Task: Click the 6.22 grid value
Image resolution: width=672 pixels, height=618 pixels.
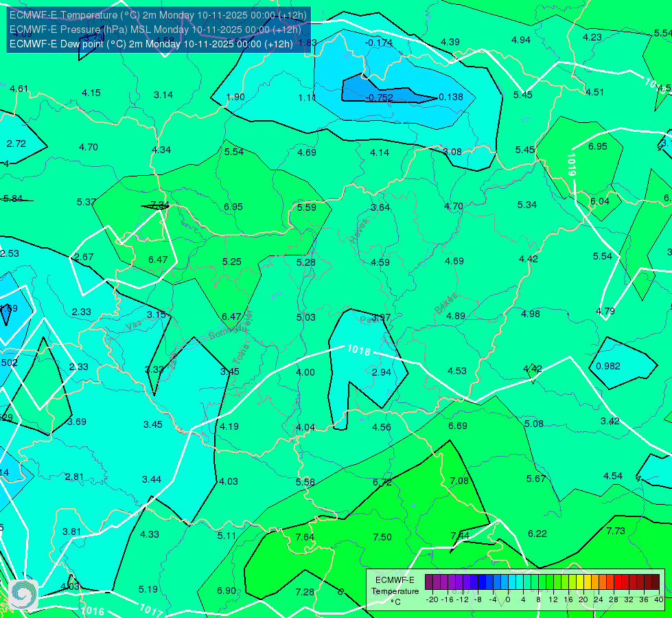Action: 537,534
